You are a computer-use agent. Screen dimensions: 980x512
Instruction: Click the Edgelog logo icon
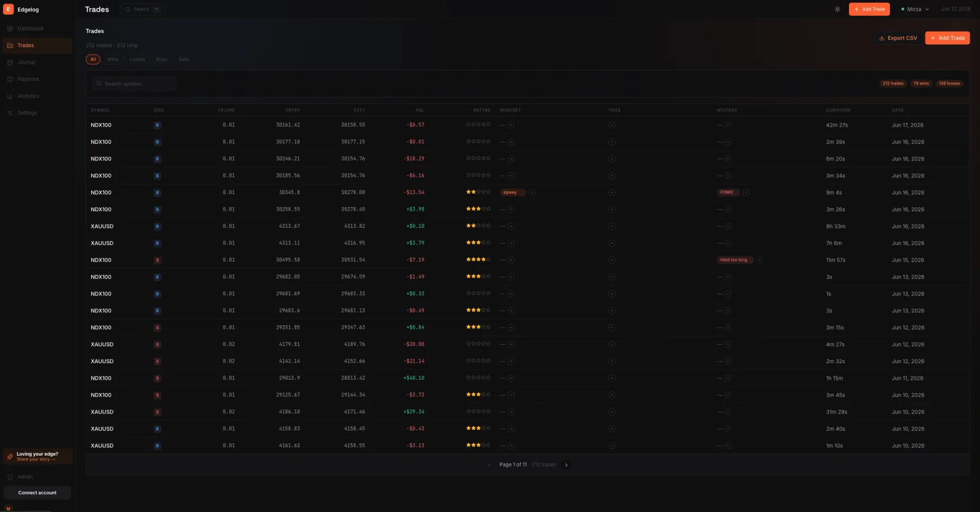click(9, 9)
